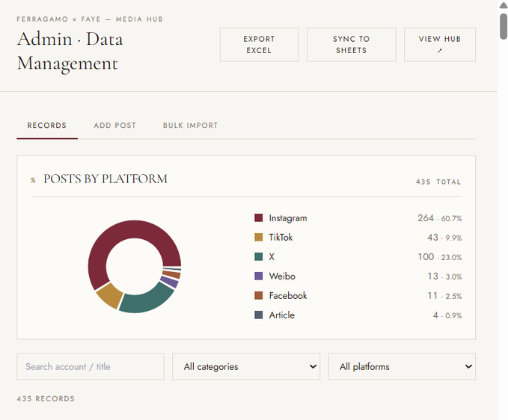Click the Article slate legend swatch
Viewport: 508px width, 420px height.
point(259,315)
